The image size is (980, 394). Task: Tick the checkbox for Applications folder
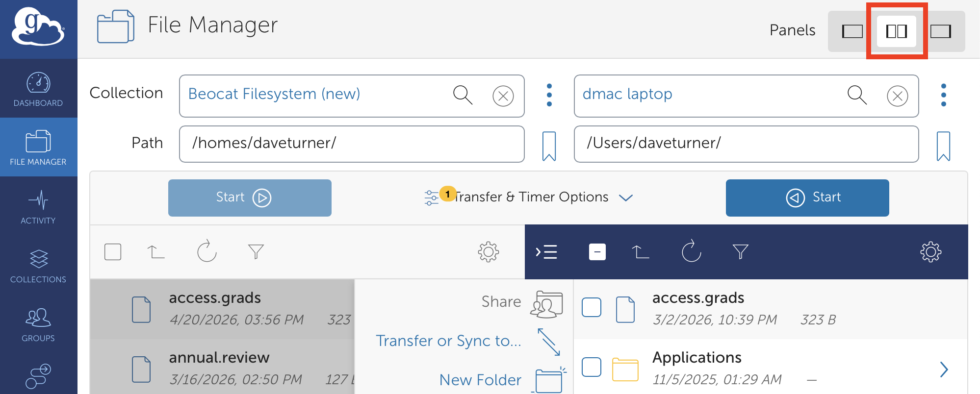592,367
